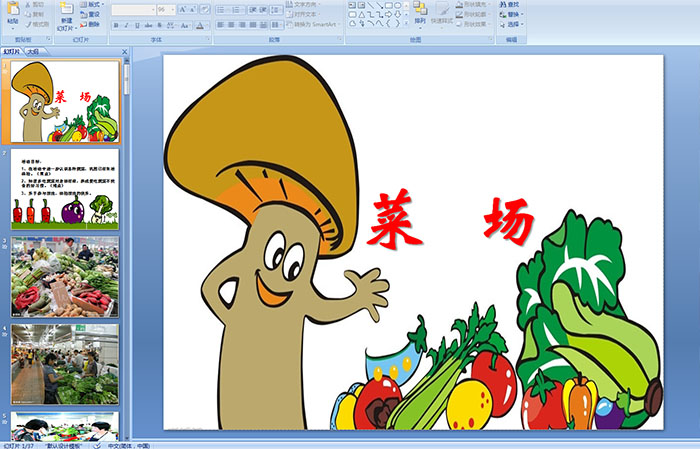Viewport: 700px width, 449px height.
Task: Expand the Select (选择) dropdown
Action: click(x=516, y=25)
